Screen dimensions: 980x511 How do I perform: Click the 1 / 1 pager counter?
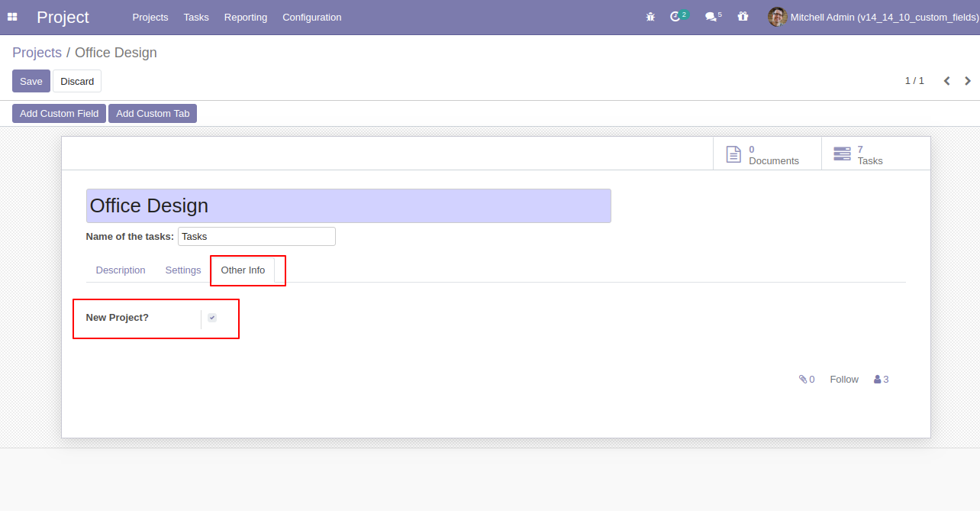[x=914, y=81]
